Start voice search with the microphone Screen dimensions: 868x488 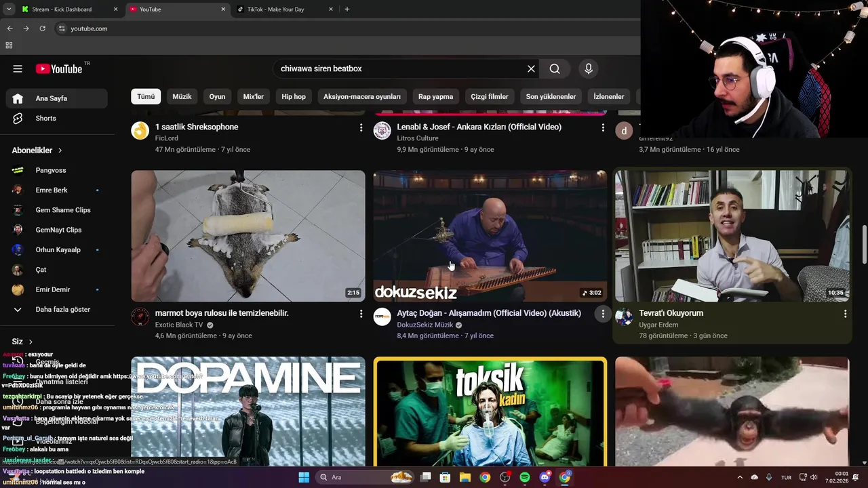coord(588,68)
